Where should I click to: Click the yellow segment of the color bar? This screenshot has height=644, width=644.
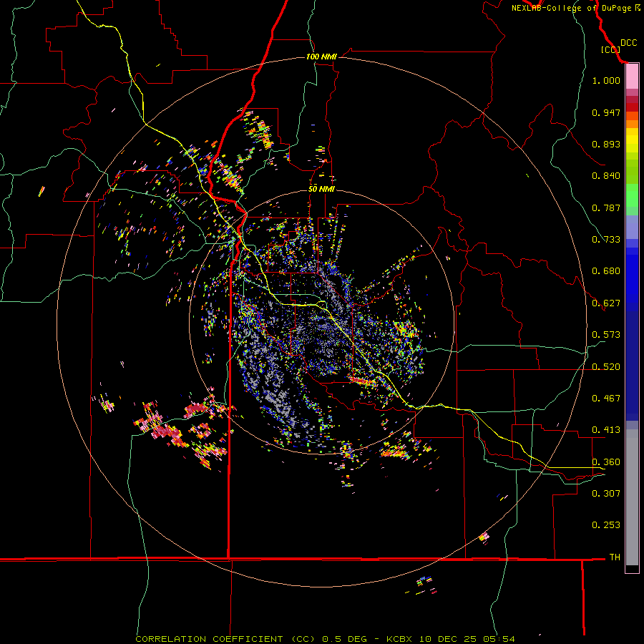(x=632, y=144)
